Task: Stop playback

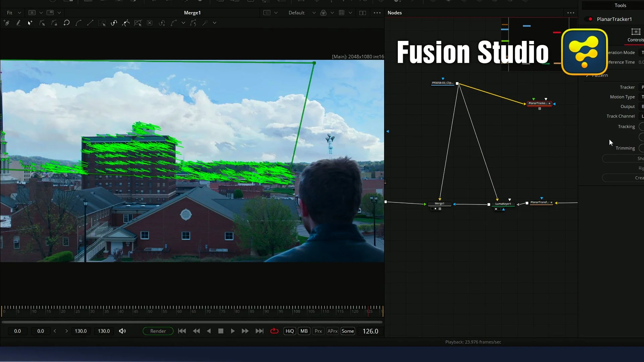Action: tap(221, 331)
